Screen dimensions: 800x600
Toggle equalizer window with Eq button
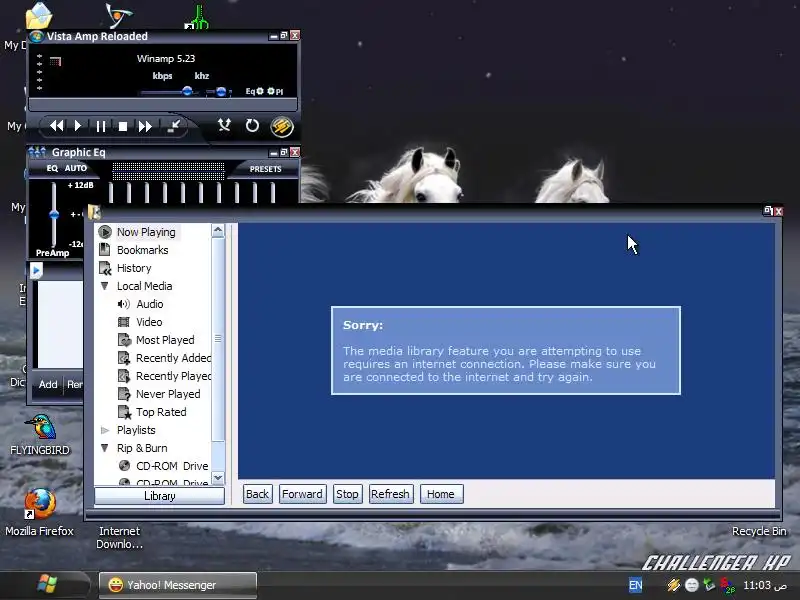255,91
